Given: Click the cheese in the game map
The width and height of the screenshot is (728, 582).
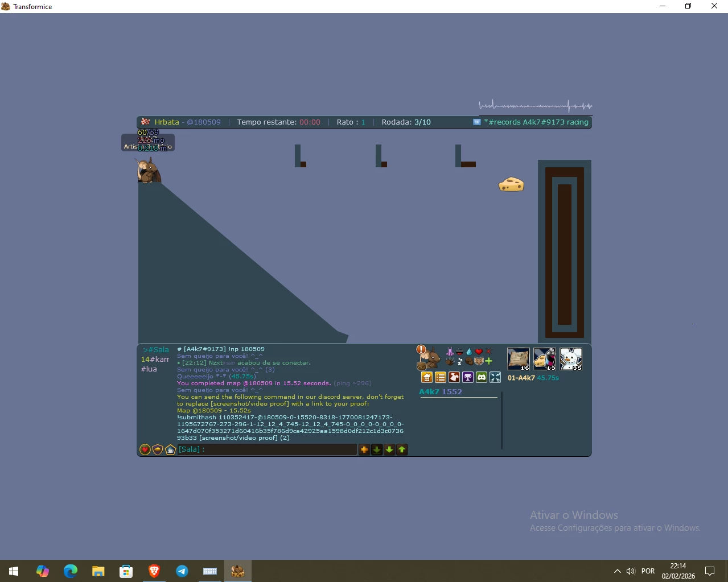Looking at the screenshot, I should [511, 184].
